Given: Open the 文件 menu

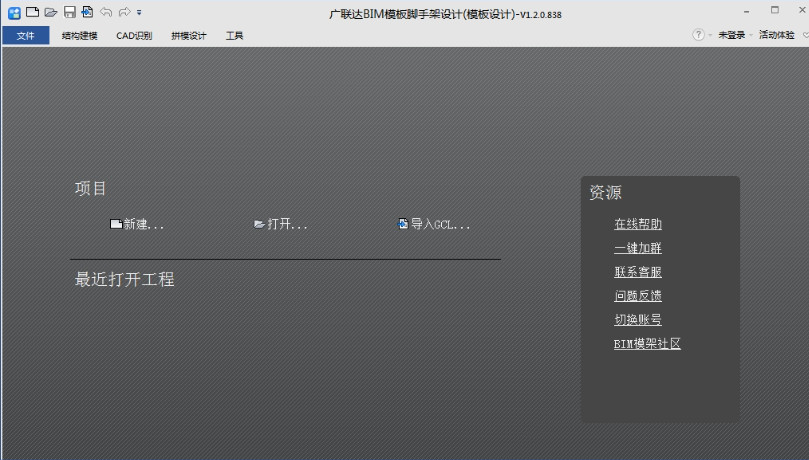Looking at the screenshot, I should tap(25, 36).
